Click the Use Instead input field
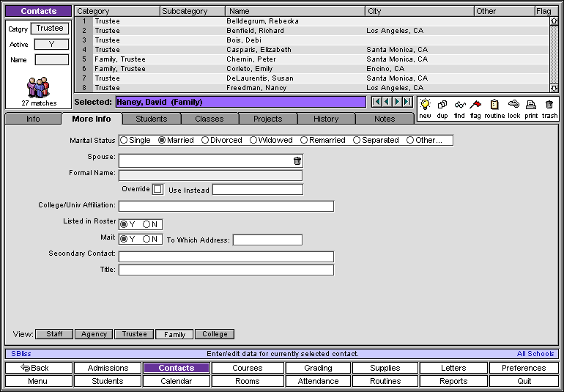This screenshot has width=564, height=392. (258, 189)
